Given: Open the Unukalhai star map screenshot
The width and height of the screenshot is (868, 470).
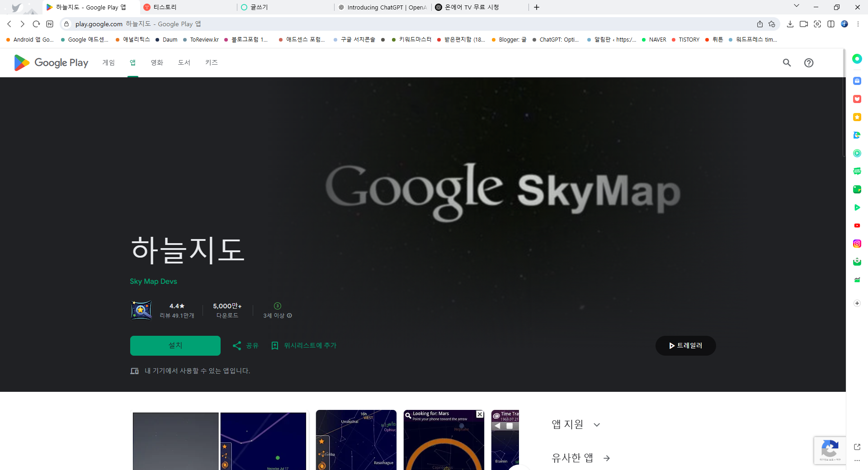Looking at the screenshot, I should 356,440.
